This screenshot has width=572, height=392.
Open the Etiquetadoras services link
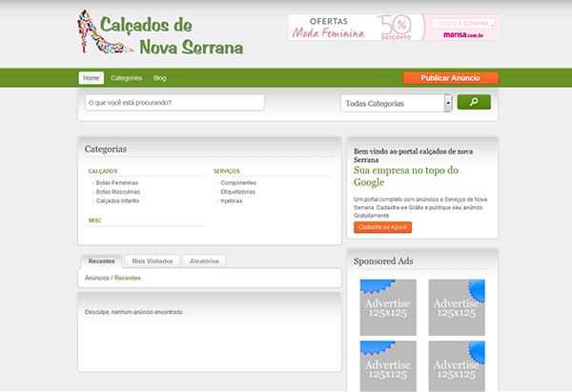tap(237, 192)
